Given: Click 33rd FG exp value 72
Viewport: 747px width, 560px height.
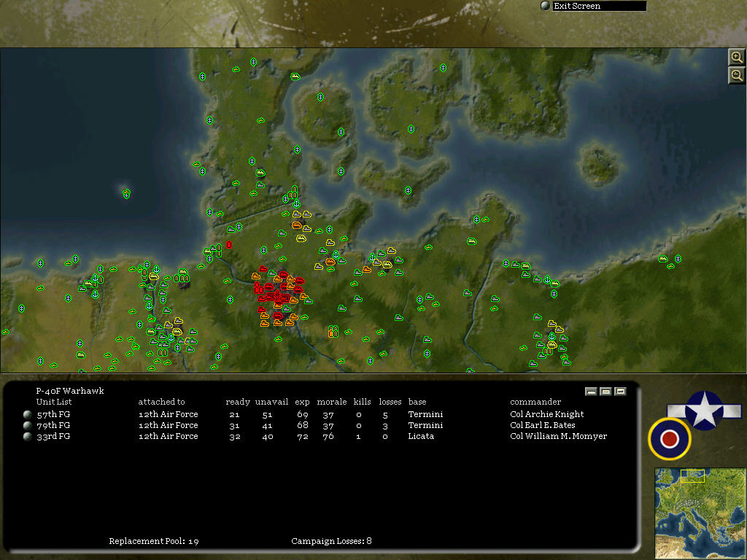Looking at the screenshot, I should 303,437.
